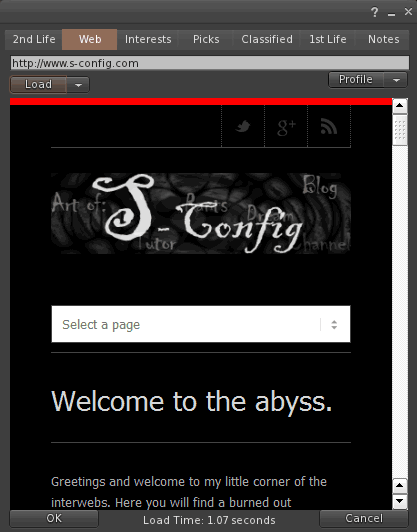The image size is (417, 532).
Task: Switch to the Interests tab
Action: click(x=148, y=39)
